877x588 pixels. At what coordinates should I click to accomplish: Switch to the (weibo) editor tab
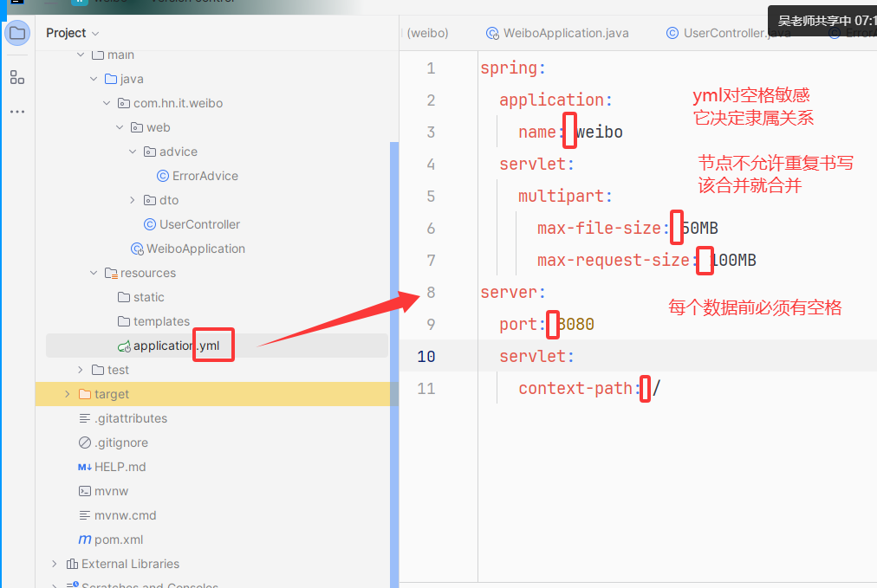coord(427,33)
